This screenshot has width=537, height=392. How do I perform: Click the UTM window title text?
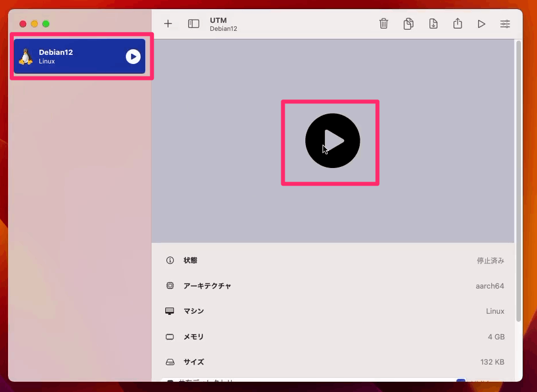click(218, 20)
